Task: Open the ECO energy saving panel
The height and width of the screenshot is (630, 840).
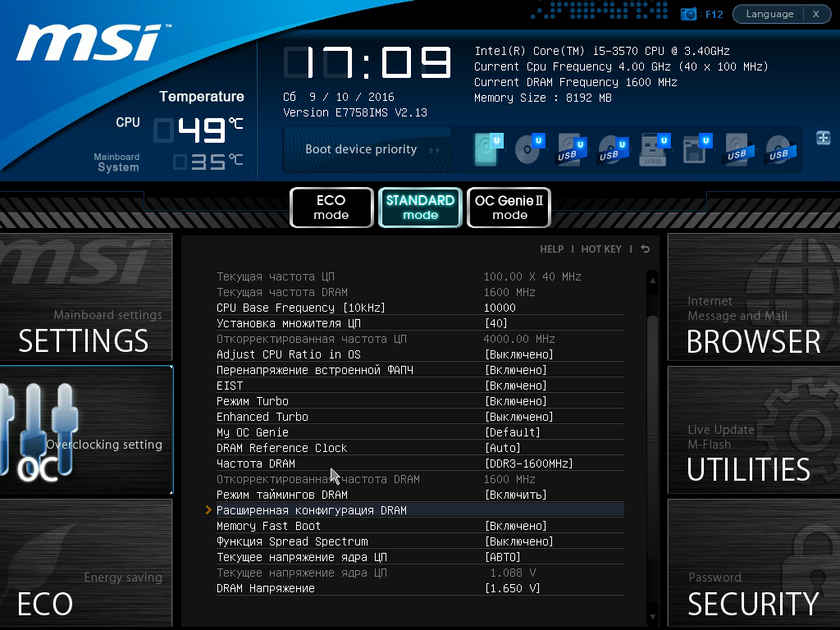Action: [x=85, y=563]
